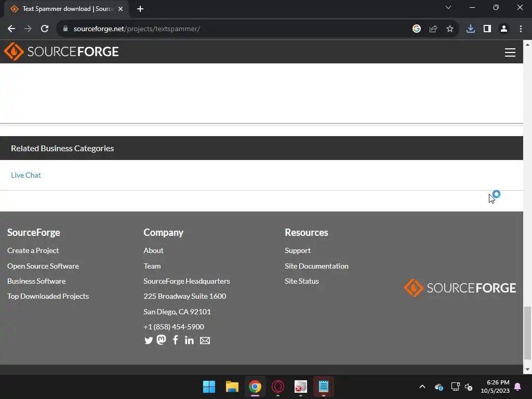Click the Chrome taskbar icon
This screenshot has width=532, height=399.
coord(255,387)
